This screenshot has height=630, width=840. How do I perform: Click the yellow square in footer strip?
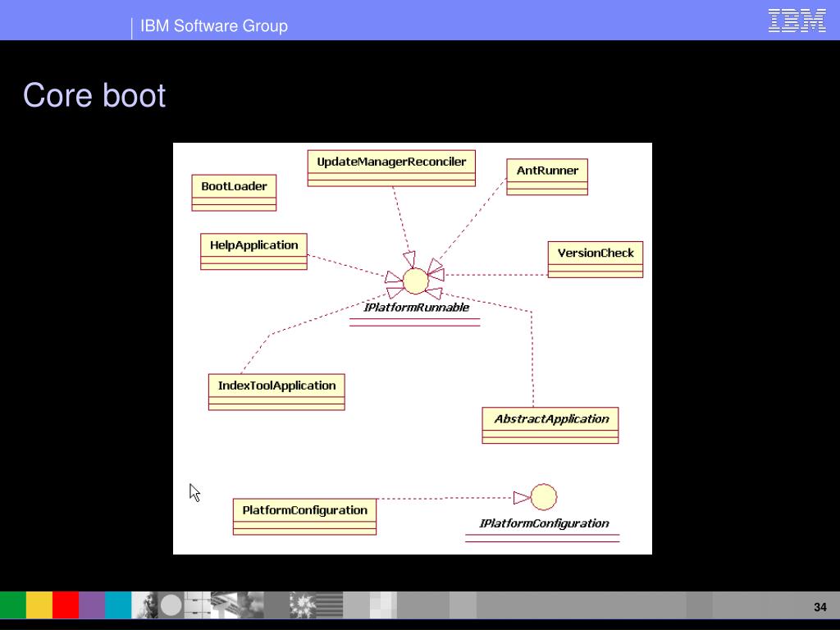point(39,605)
